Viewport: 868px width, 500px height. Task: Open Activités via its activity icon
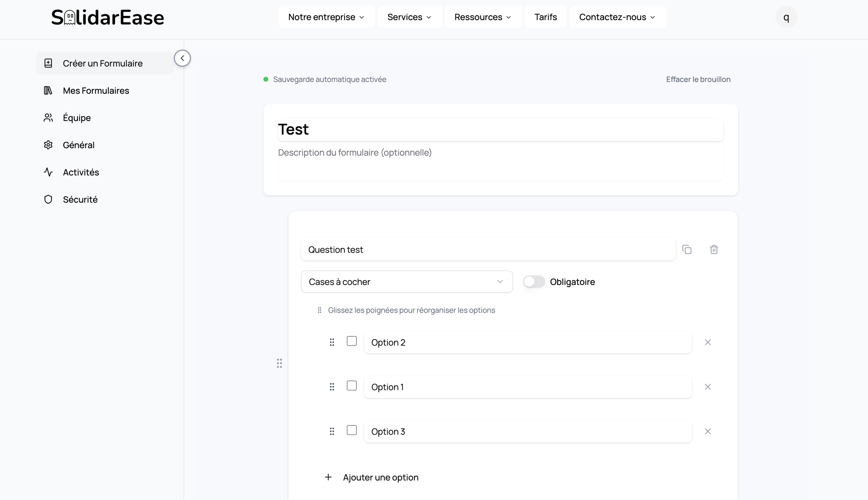tap(48, 172)
